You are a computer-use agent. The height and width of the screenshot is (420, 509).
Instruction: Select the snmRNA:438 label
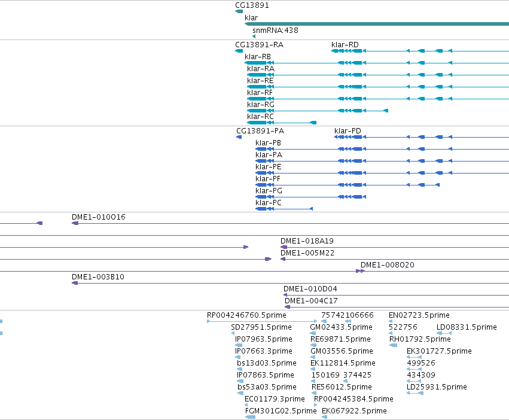tap(275, 30)
